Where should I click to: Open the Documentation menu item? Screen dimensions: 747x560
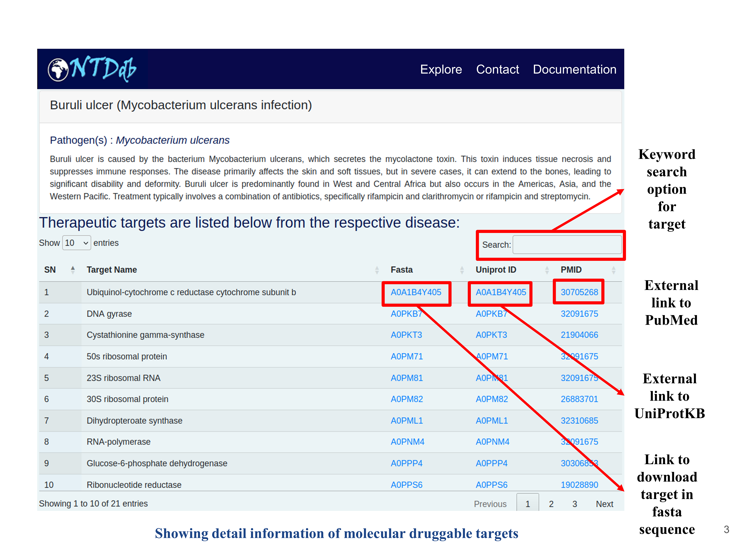point(574,69)
